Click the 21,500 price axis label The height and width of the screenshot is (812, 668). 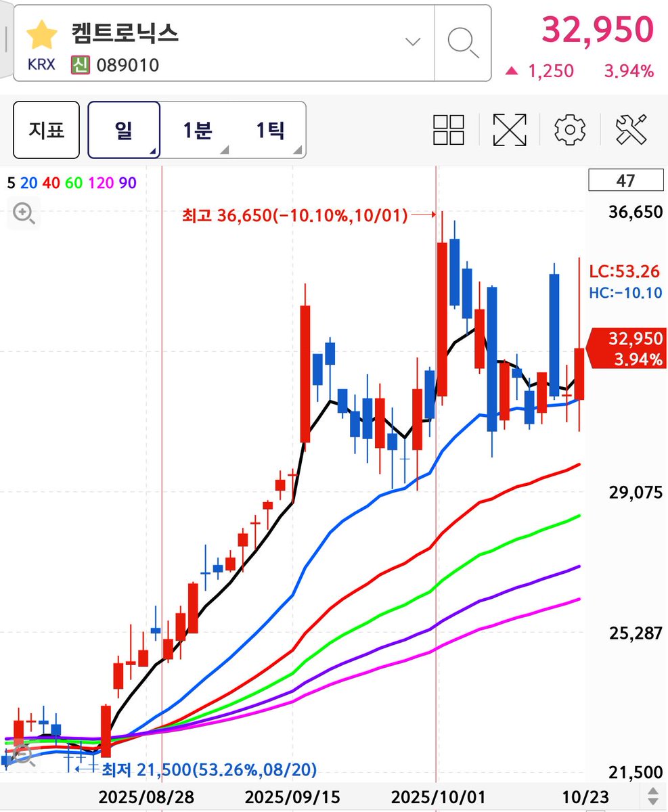(637, 772)
